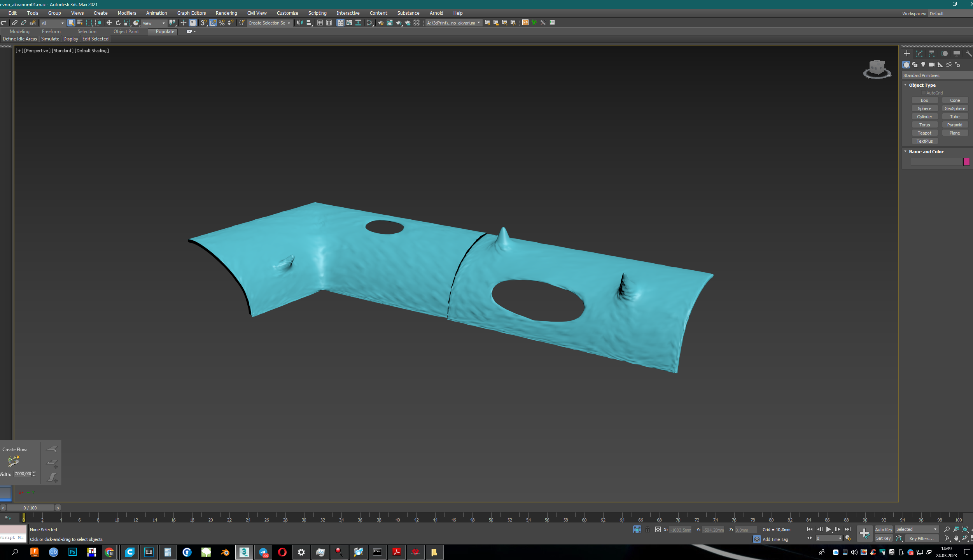Select the Move tool in toolbar

click(109, 23)
